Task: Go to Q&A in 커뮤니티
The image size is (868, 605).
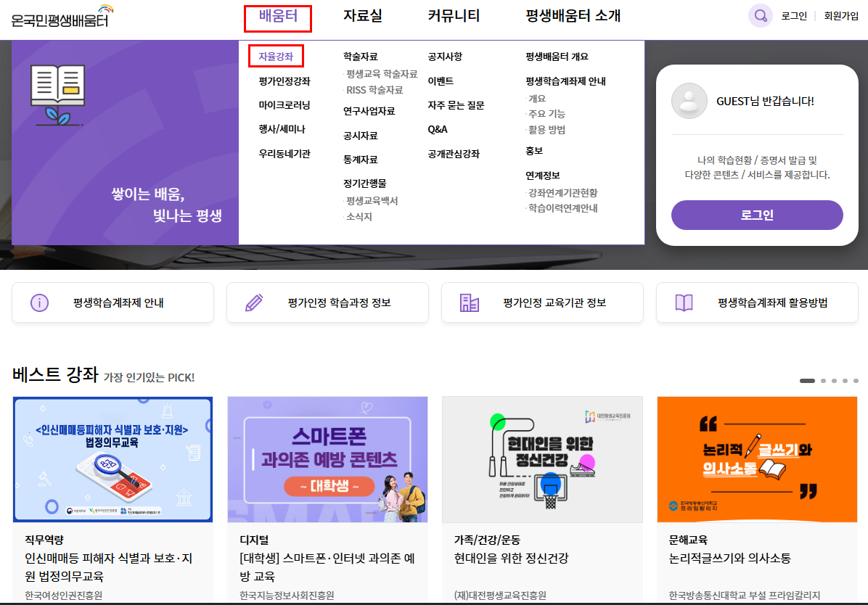Action: point(438,129)
